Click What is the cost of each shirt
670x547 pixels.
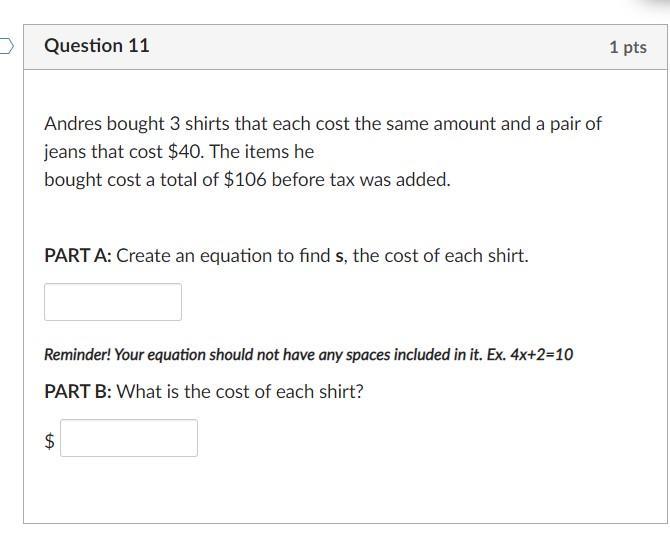click(x=240, y=392)
